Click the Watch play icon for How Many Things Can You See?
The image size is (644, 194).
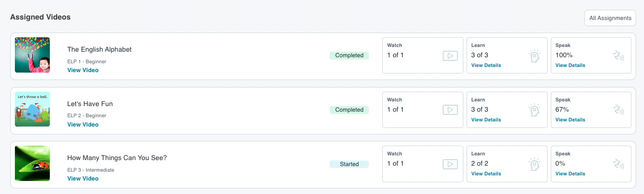(x=450, y=164)
